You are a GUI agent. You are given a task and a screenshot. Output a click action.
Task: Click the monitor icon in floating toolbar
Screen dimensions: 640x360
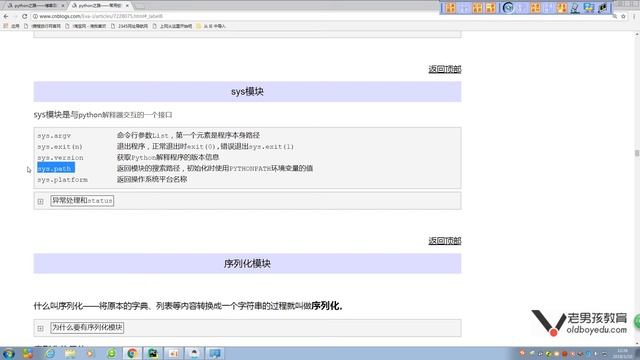pos(589,8)
